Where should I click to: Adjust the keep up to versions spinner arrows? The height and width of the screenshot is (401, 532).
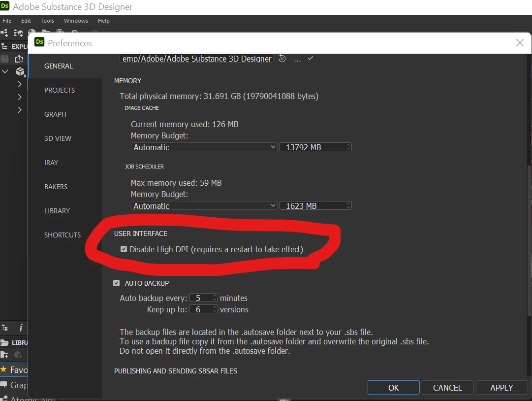coord(215,309)
